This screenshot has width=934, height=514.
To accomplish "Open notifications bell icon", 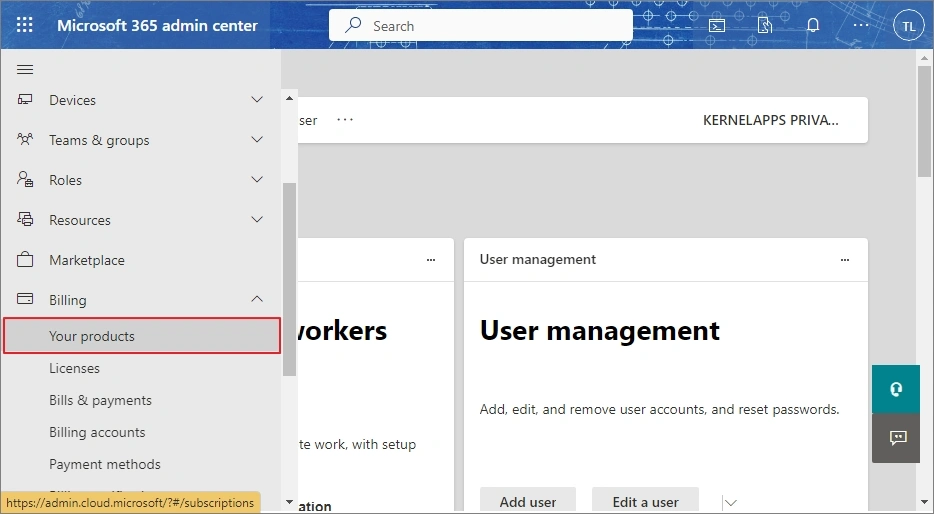I will coord(813,25).
